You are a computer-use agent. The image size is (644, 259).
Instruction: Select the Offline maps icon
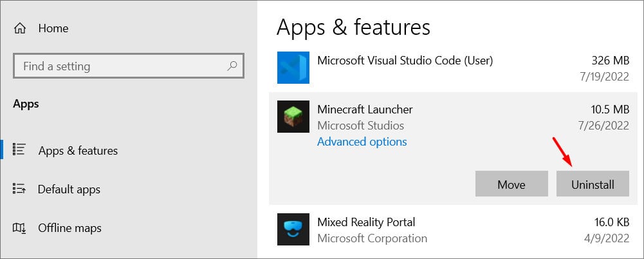click(19, 228)
